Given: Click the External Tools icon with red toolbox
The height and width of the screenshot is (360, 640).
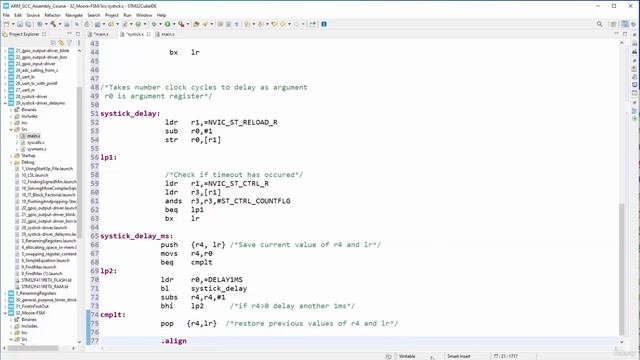Looking at the screenshot, I should coord(181,24).
